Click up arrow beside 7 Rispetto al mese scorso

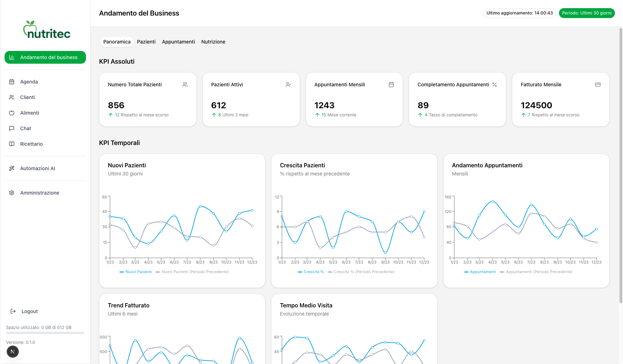pos(524,115)
